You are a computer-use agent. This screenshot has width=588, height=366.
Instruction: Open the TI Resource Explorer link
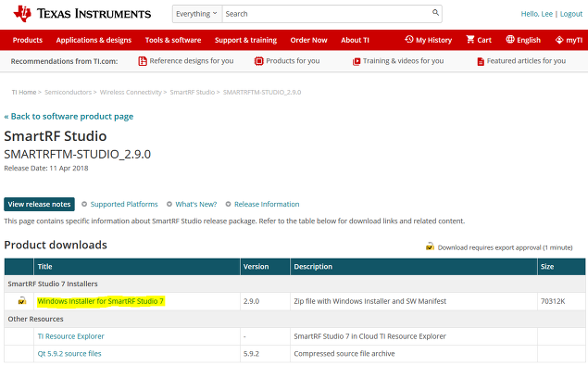71,336
